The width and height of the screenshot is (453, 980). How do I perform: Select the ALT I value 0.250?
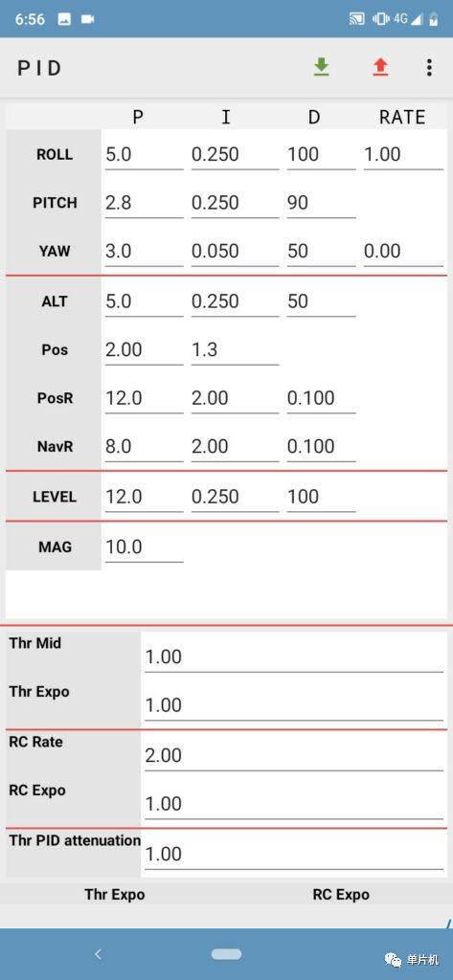[x=235, y=301]
